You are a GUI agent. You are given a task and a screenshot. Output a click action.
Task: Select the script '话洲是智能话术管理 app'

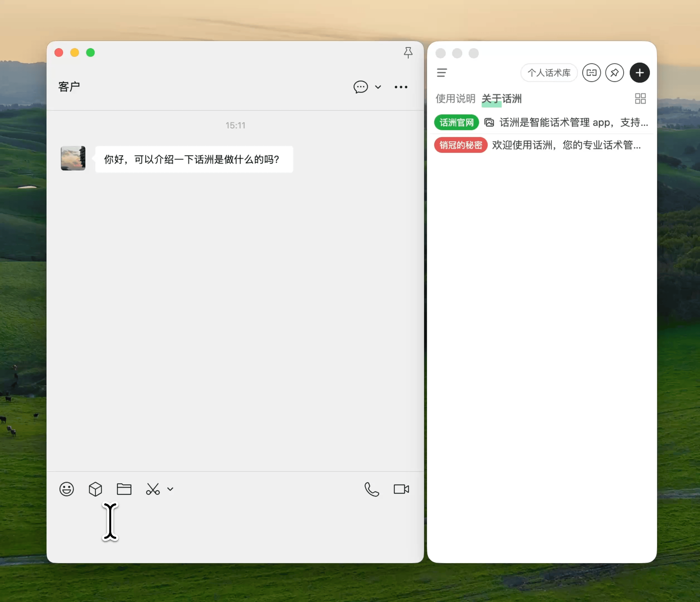click(574, 122)
